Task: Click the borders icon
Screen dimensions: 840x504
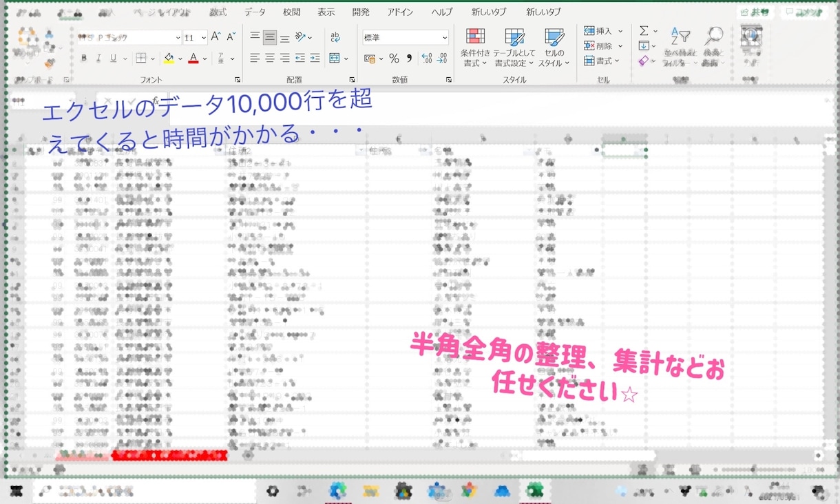Action: [x=140, y=59]
